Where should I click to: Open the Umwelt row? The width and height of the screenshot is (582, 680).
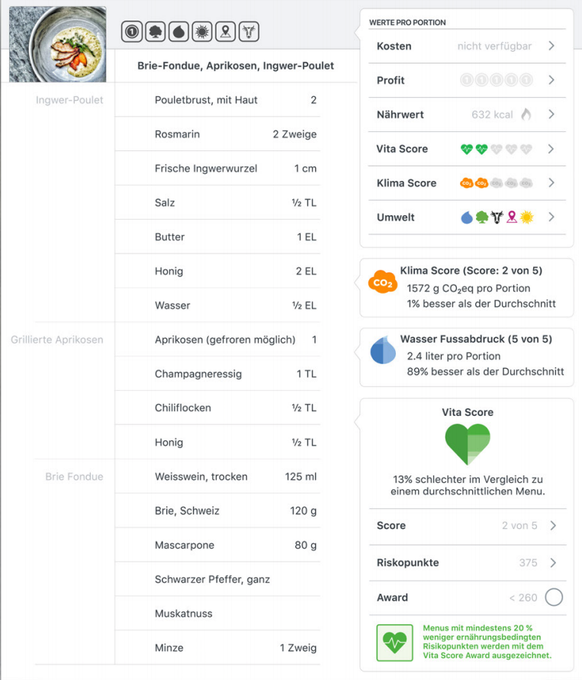pos(467,217)
